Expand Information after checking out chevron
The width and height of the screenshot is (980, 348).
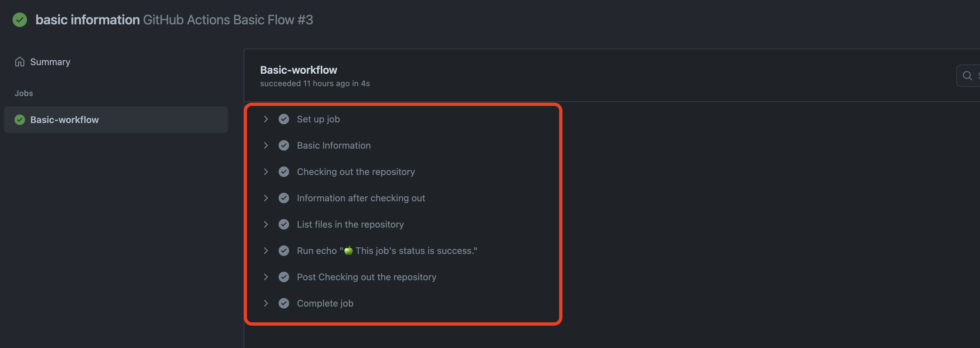point(266,198)
